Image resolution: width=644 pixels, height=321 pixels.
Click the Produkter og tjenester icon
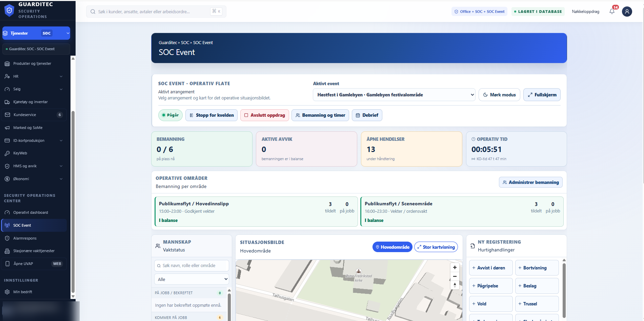7,63
